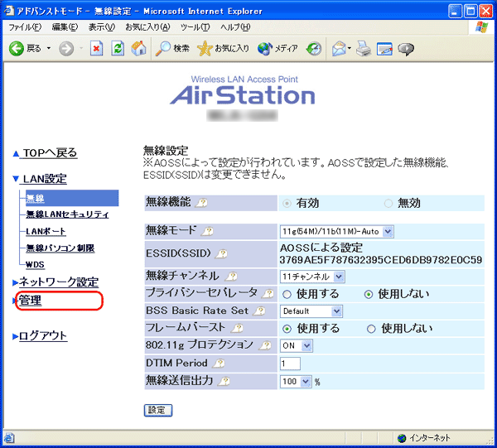Click the DTIM Period input field
497x448 pixels.
pos(290,364)
